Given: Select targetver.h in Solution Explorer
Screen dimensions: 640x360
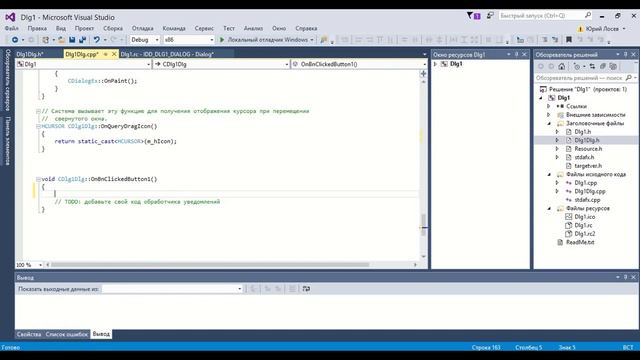Looking at the screenshot, I should pos(588,166).
